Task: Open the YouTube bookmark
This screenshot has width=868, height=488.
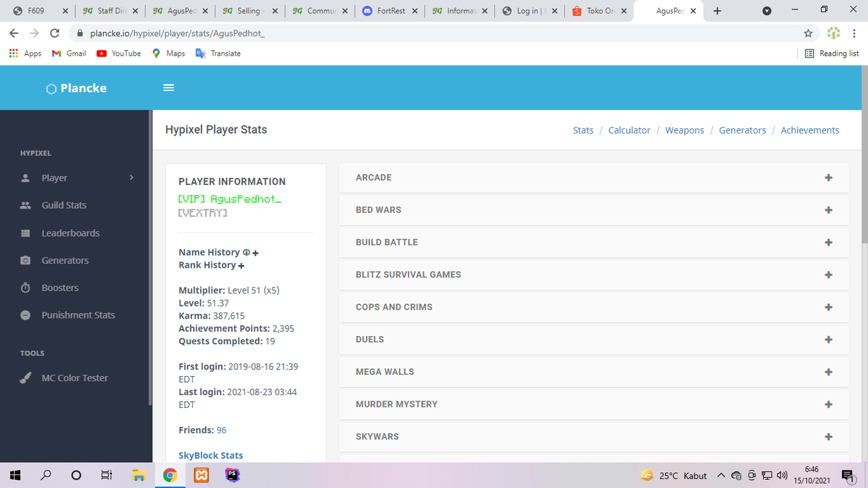Action: 119,54
